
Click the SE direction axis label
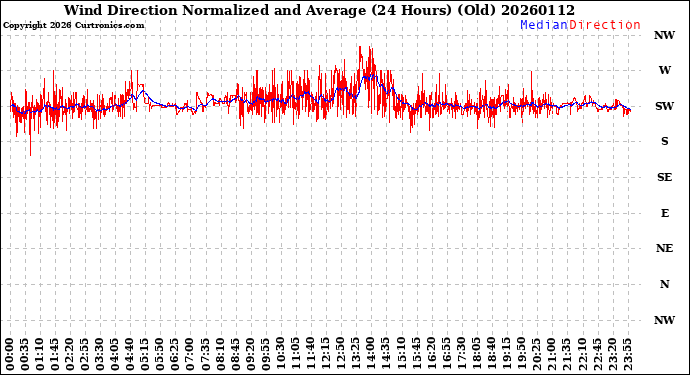(664, 177)
